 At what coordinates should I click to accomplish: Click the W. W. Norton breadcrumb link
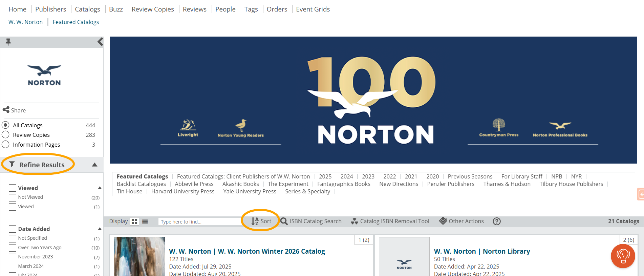pyautogui.click(x=26, y=22)
